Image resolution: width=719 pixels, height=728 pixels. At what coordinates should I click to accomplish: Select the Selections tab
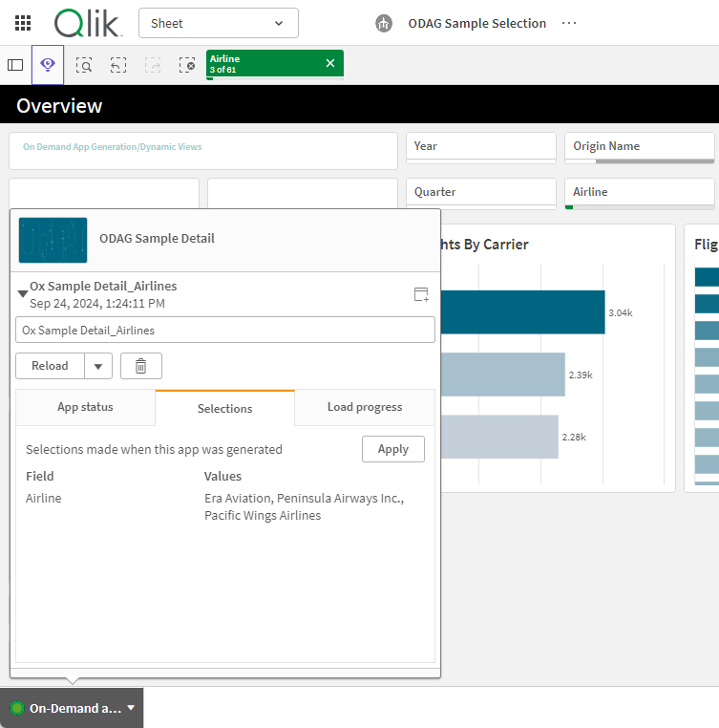(x=225, y=408)
